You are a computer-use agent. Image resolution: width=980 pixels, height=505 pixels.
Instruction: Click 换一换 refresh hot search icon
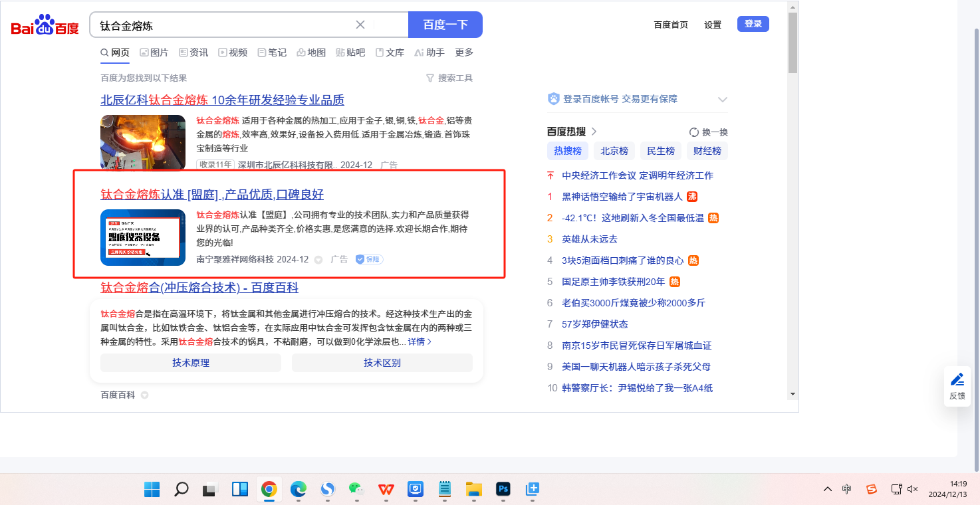point(694,132)
